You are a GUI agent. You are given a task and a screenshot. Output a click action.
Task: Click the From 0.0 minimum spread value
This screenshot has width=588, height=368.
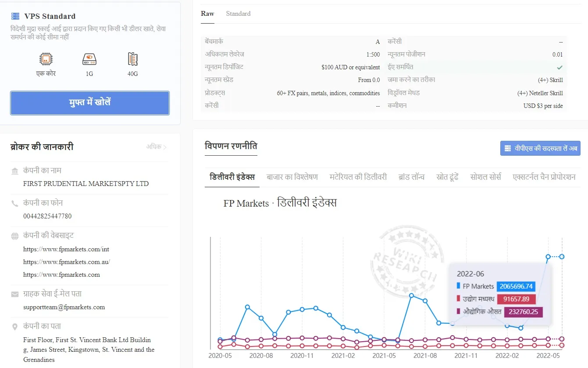(369, 80)
